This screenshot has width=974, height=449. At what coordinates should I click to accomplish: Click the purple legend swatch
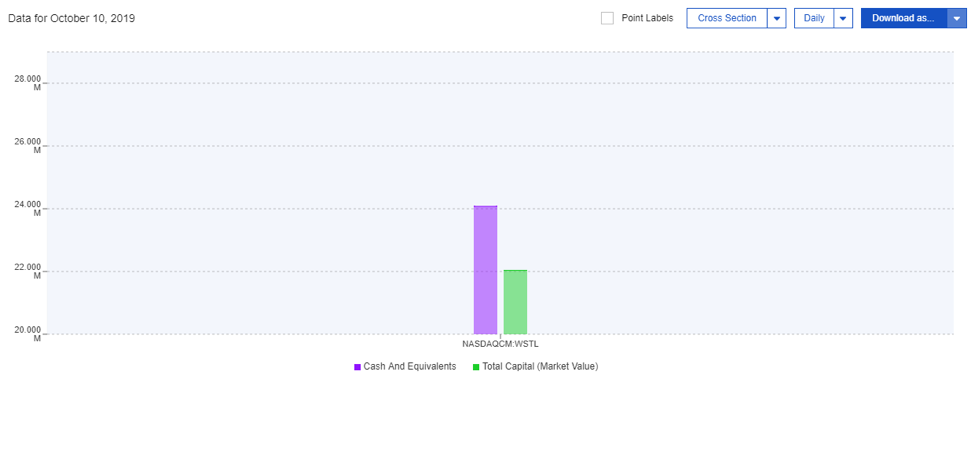pyautogui.click(x=357, y=367)
